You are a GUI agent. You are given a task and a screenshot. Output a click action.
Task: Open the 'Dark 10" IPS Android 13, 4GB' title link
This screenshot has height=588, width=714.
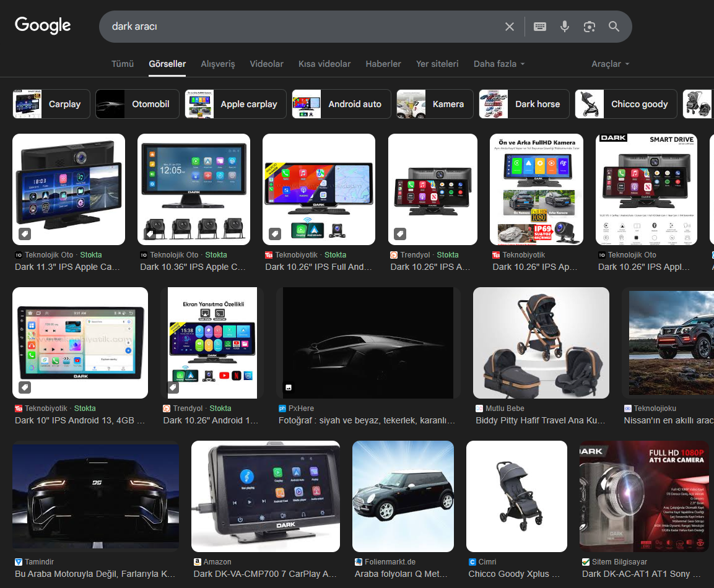click(80, 420)
